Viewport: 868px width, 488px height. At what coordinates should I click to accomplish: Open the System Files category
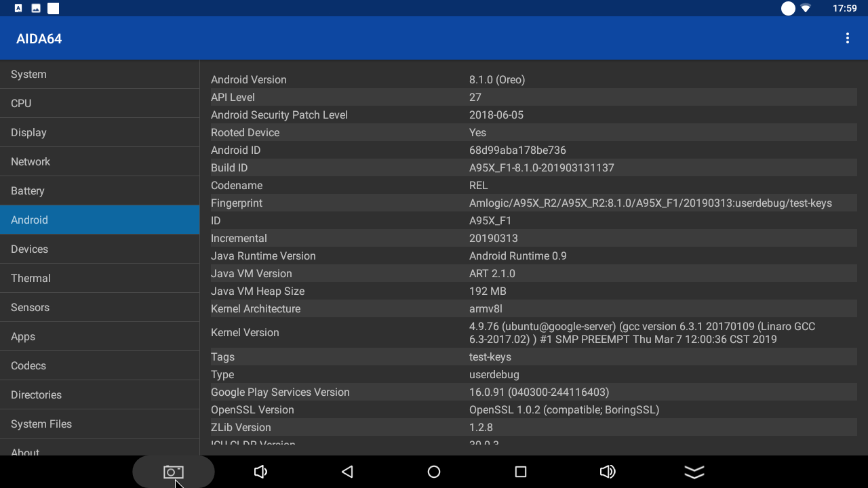(100, 424)
